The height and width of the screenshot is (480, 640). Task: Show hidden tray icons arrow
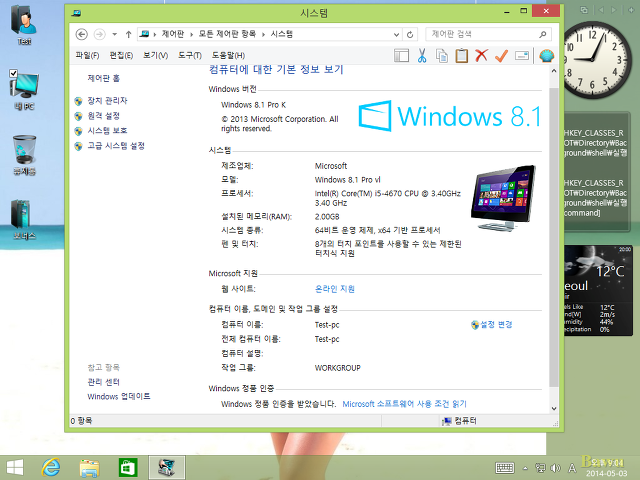(x=525, y=468)
